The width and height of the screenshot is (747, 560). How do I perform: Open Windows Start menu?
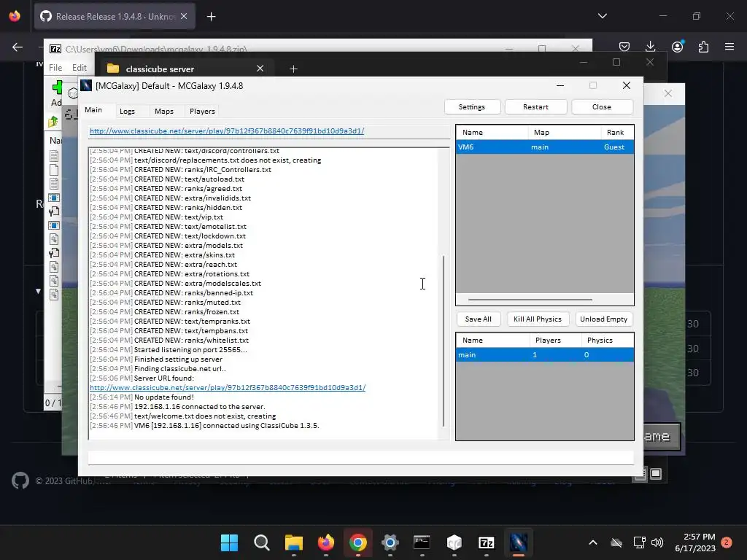click(229, 542)
